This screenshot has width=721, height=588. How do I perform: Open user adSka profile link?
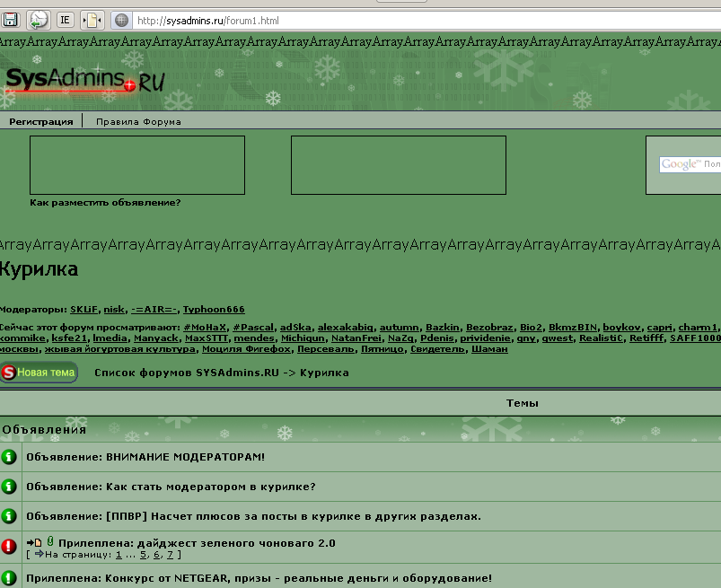(295, 328)
